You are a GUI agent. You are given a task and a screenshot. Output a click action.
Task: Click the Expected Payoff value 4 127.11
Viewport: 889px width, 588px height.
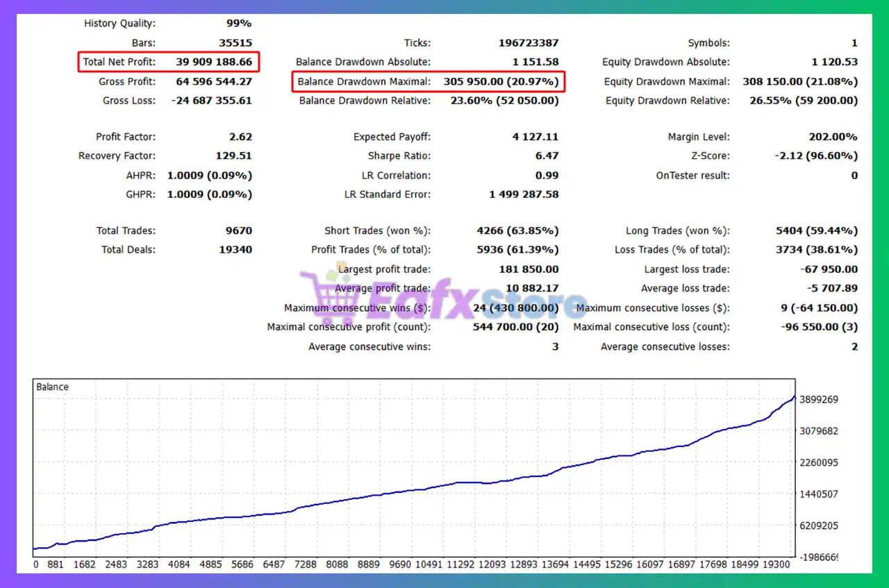535,137
